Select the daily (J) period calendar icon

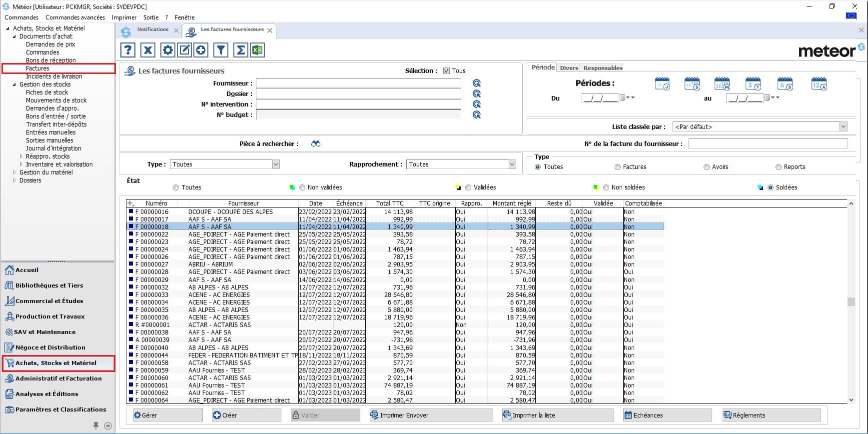662,84
